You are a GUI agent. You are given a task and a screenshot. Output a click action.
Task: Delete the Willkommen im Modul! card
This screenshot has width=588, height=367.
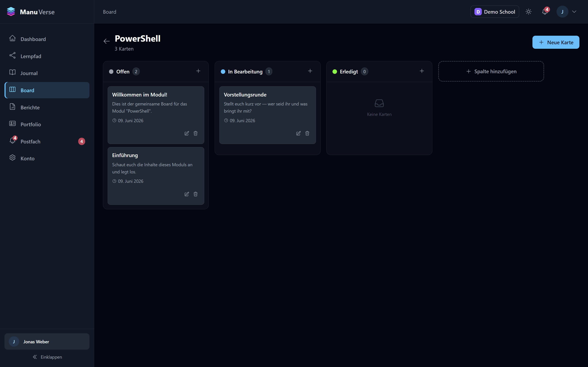pyautogui.click(x=196, y=133)
